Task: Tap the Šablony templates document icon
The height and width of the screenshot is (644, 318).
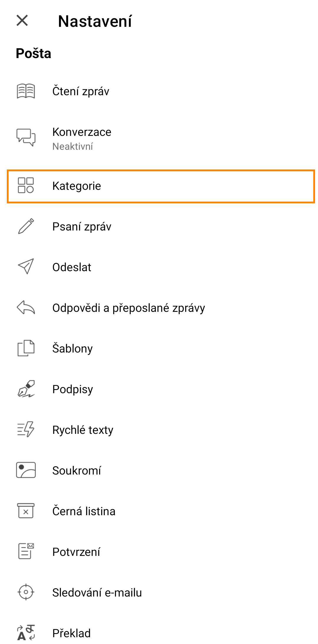Action: pos(26,348)
